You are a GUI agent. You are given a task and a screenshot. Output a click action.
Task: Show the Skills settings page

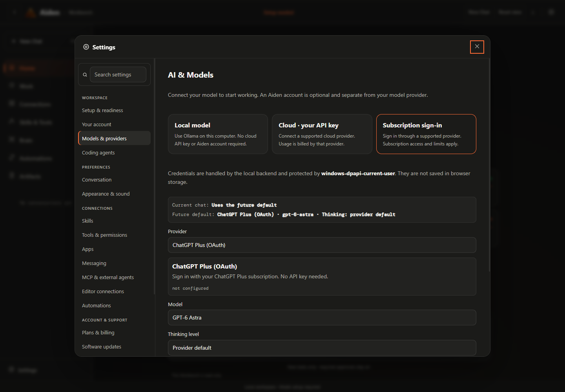coord(115,221)
